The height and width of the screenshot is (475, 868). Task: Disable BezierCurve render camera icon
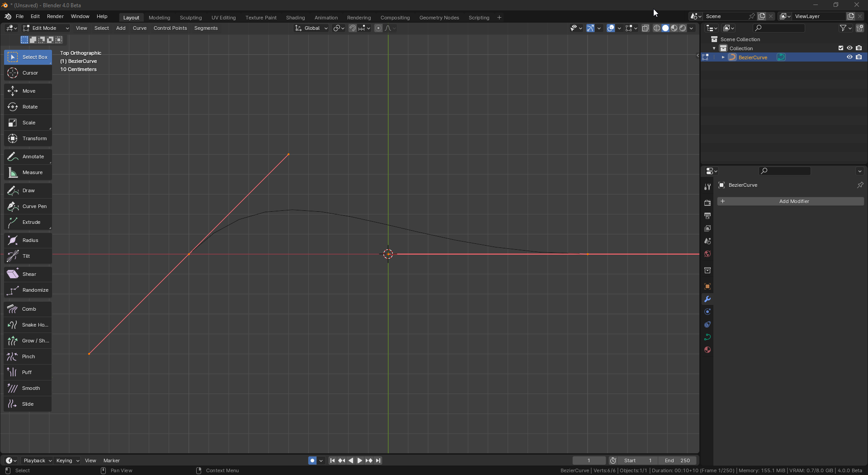point(859,57)
